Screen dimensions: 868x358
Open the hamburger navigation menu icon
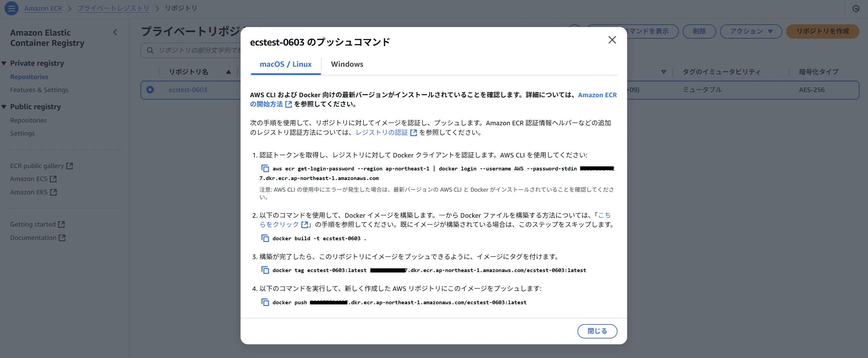click(x=11, y=8)
